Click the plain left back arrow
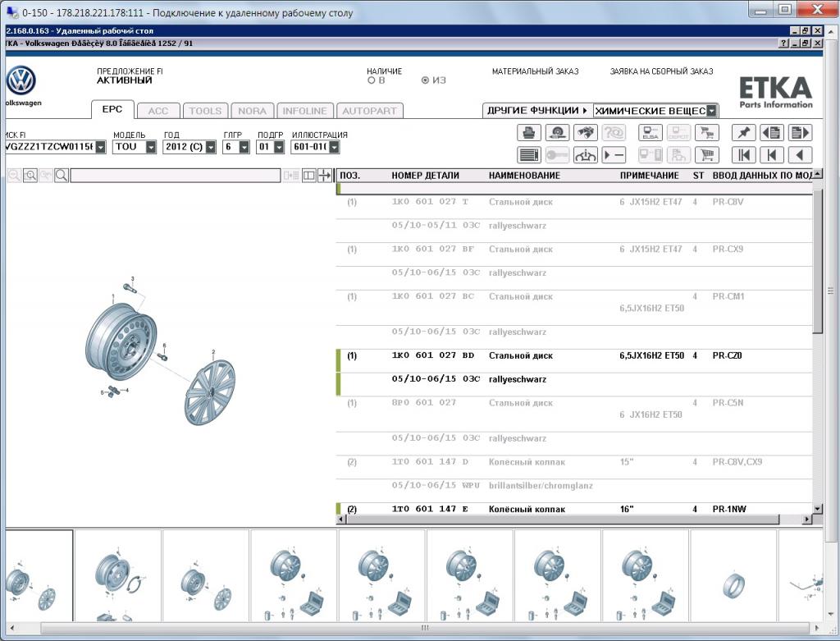This screenshot has width=840, height=641. point(801,155)
